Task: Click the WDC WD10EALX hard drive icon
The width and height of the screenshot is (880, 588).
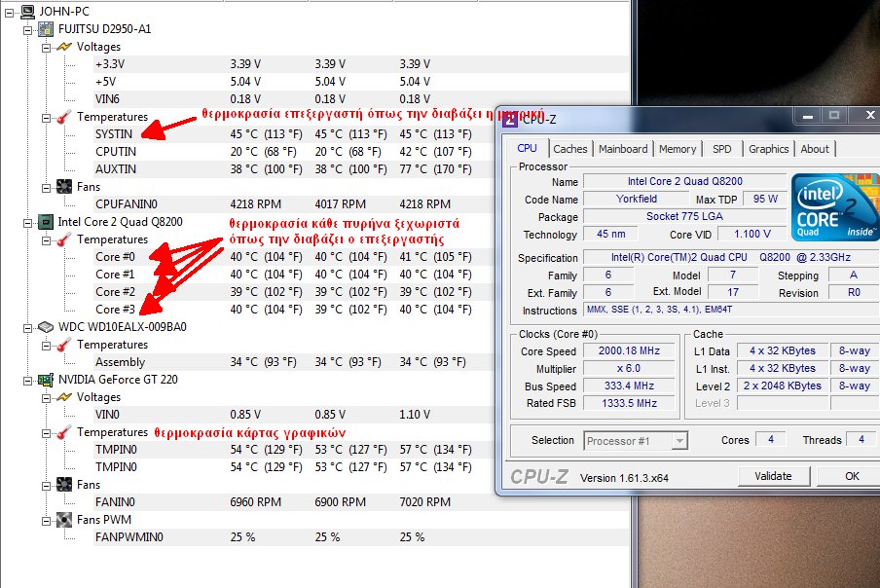Action: (x=46, y=327)
